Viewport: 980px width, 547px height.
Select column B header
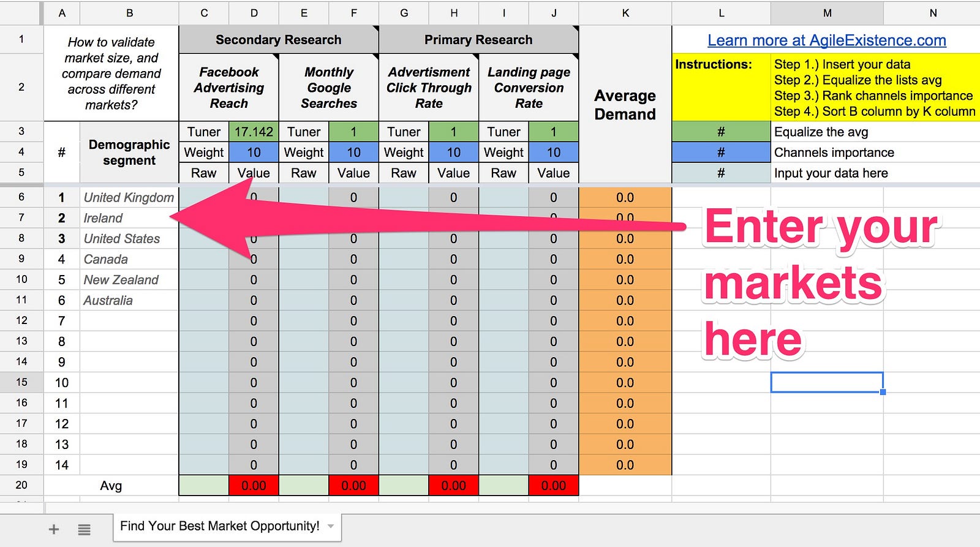point(129,13)
